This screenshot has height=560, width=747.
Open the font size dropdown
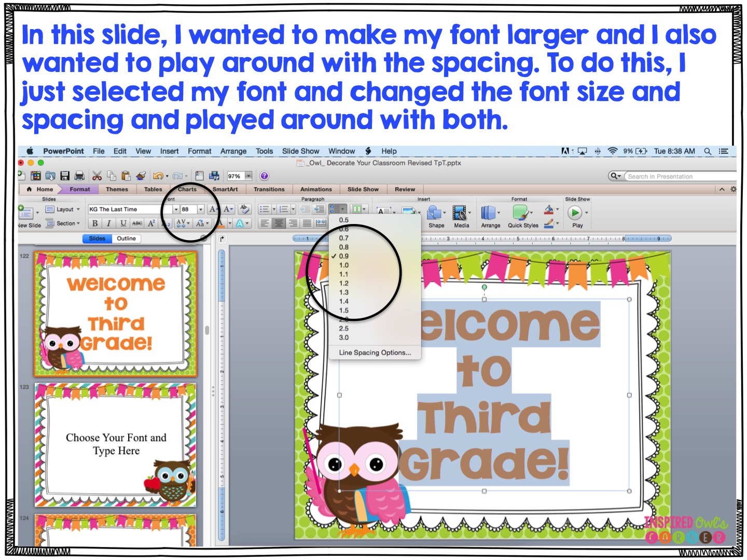click(201, 209)
